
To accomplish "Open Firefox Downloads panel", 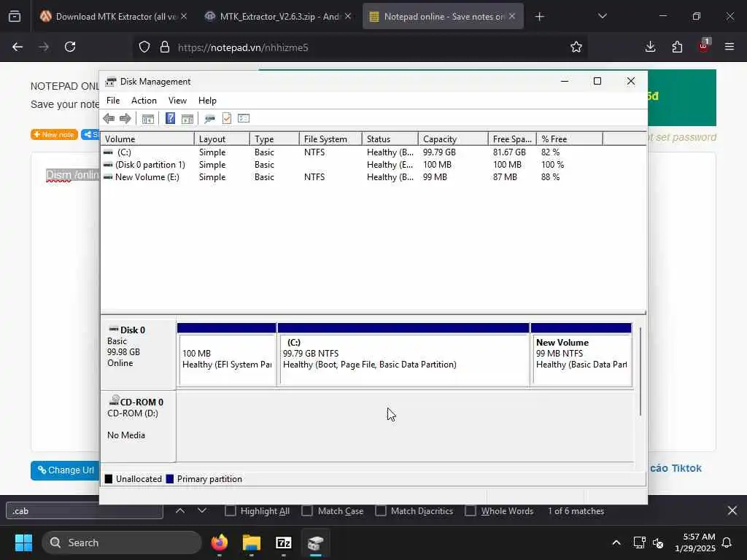I will point(650,47).
